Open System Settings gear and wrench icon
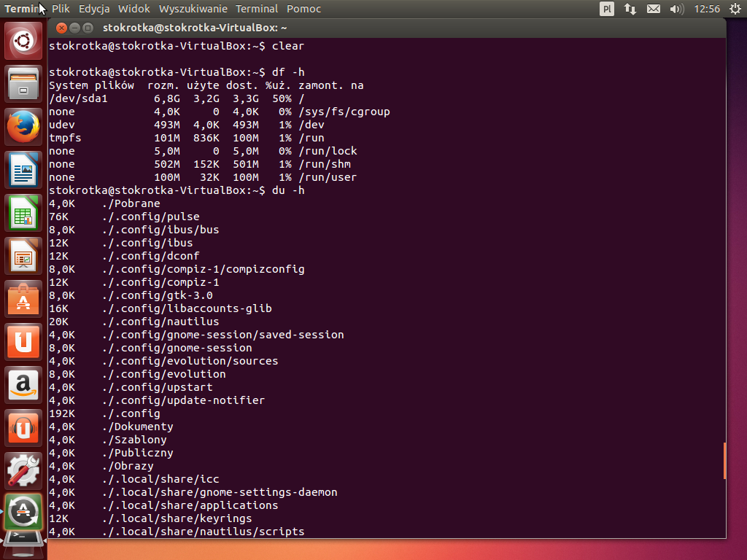The image size is (747, 560). [x=23, y=471]
